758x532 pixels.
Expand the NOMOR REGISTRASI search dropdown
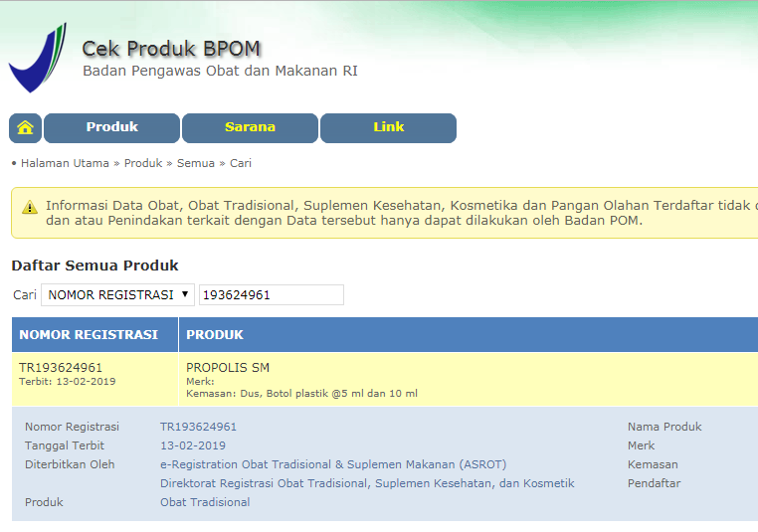point(118,294)
